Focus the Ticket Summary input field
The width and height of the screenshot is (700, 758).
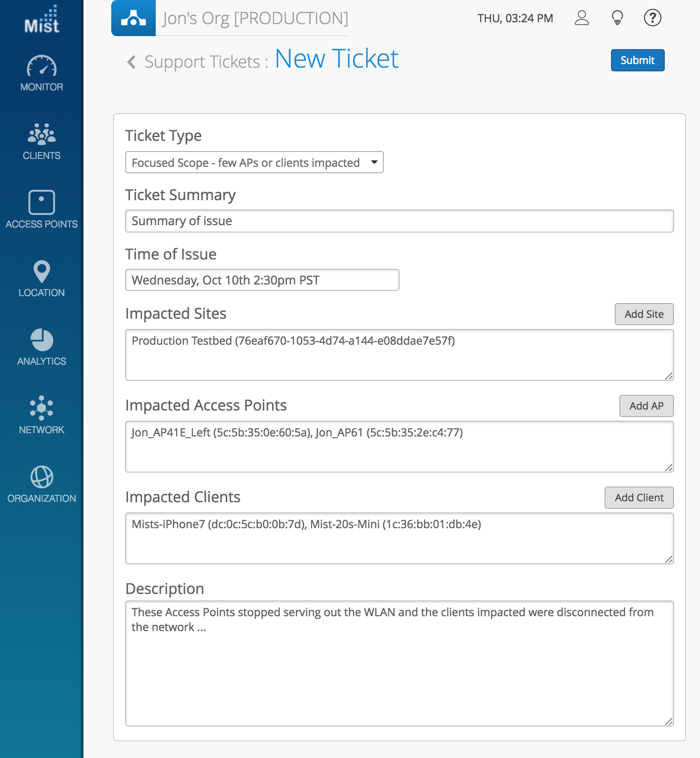coord(399,221)
